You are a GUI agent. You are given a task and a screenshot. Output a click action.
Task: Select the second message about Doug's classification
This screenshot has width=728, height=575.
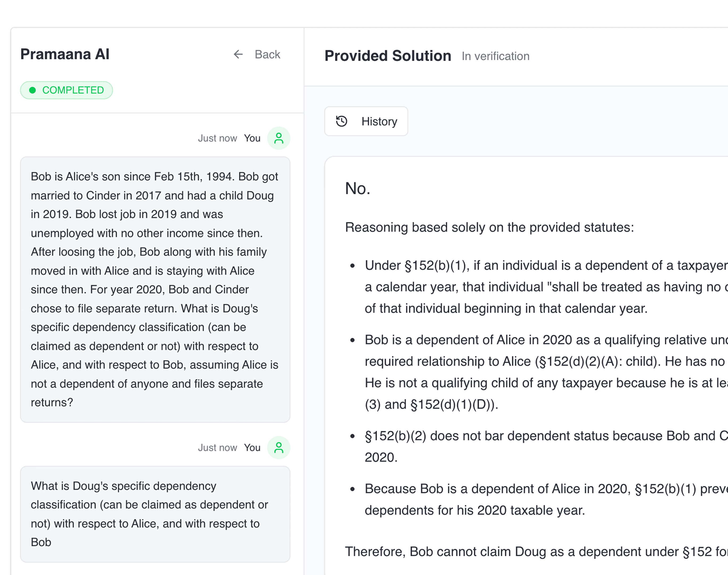click(x=155, y=514)
